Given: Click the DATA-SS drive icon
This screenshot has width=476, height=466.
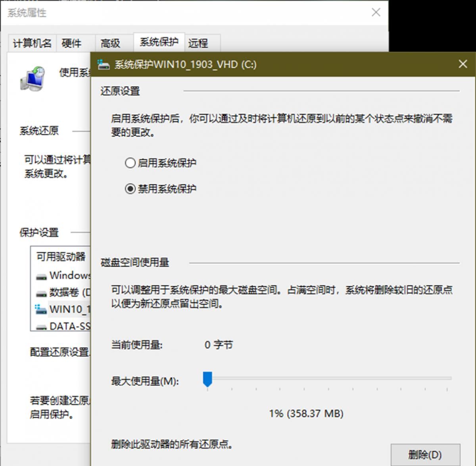Looking at the screenshot, I should coord(41,326).
